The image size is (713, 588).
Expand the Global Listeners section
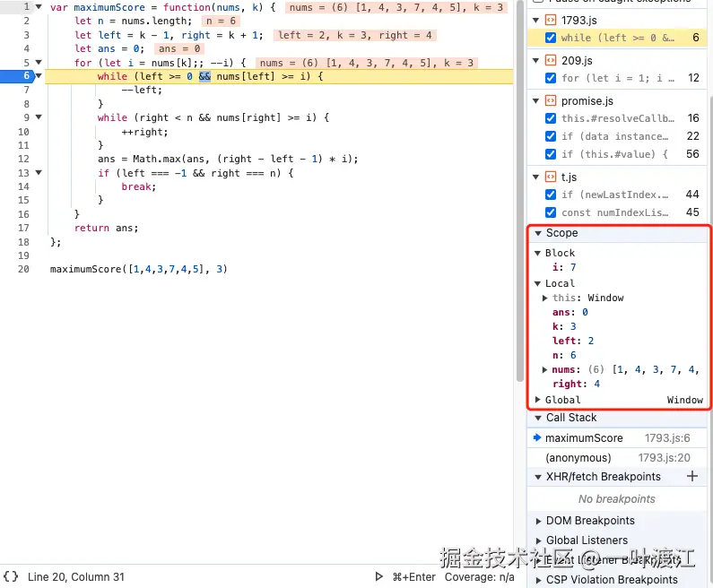tap(538, 540)
